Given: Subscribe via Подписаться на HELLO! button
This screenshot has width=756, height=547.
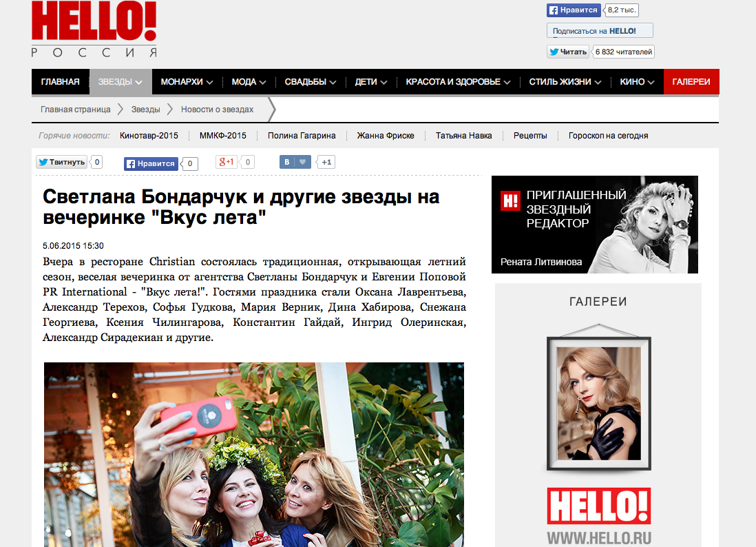Looking at the screenshot, I should pos(600,30).
